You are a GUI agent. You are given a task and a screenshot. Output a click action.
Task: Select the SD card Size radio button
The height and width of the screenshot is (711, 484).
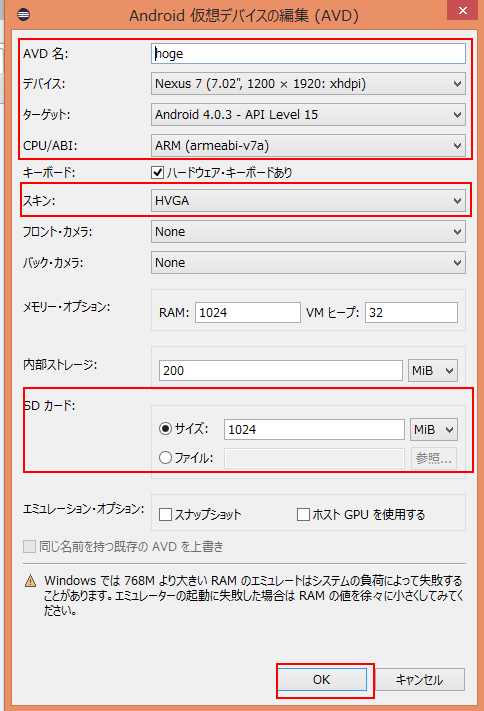tap(166, 429)
